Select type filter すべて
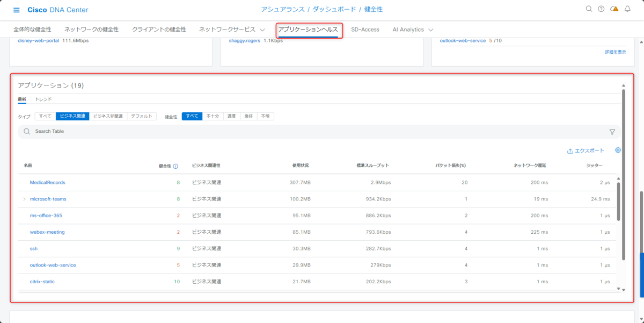This screenshot has height=323, width=644. click(x=45, y=116)
